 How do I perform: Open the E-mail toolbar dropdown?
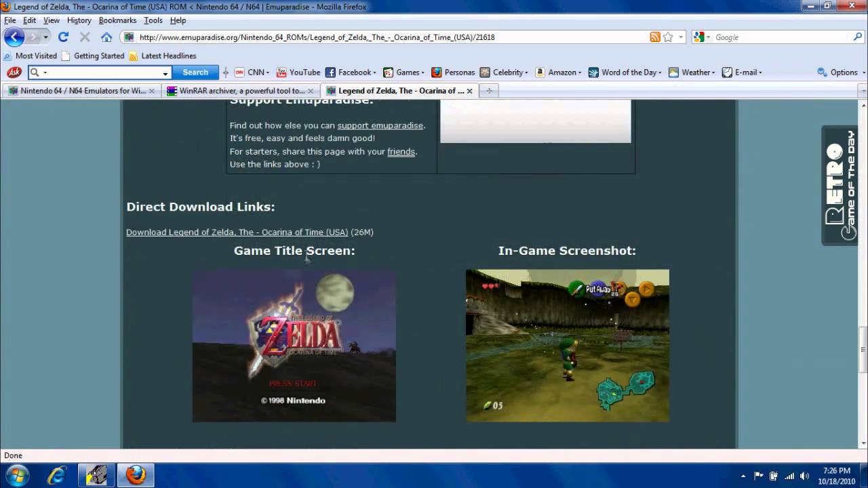760,73
